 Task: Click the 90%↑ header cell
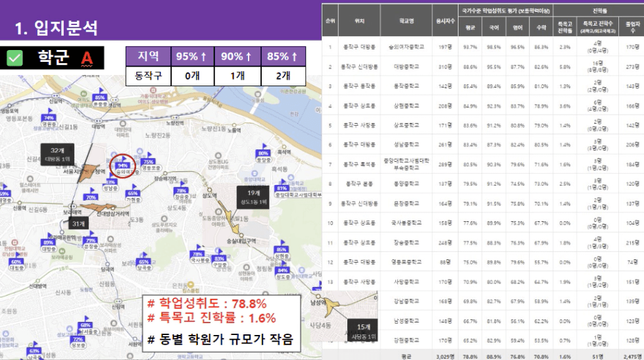point(237,57)
